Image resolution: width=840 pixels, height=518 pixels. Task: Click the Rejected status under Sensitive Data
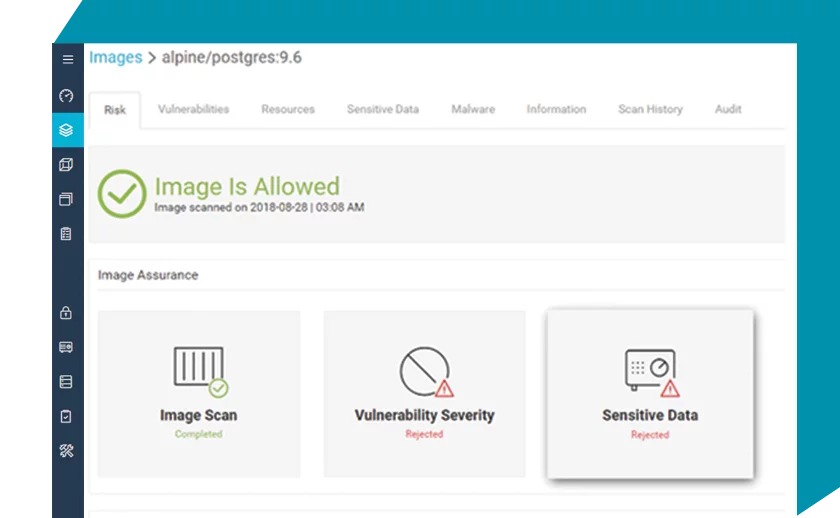click(650, 434)
